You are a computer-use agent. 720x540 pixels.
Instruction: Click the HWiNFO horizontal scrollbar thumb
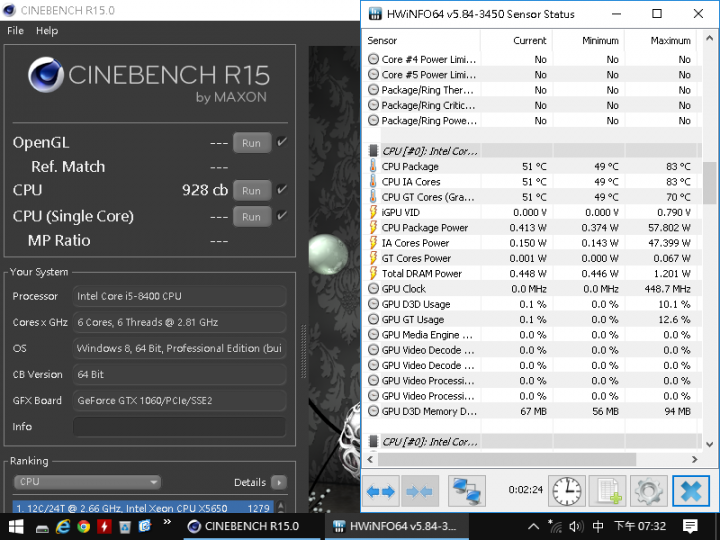(x=506, y=459)
